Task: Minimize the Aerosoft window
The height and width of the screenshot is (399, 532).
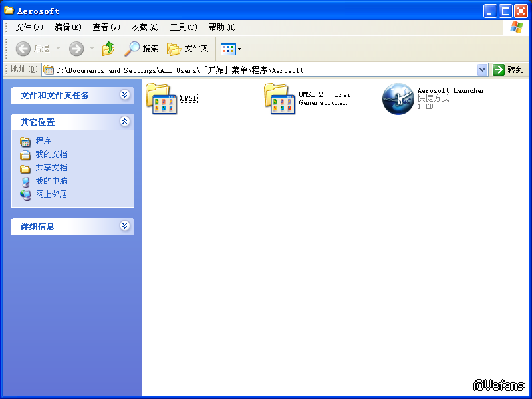Action: 490,11
